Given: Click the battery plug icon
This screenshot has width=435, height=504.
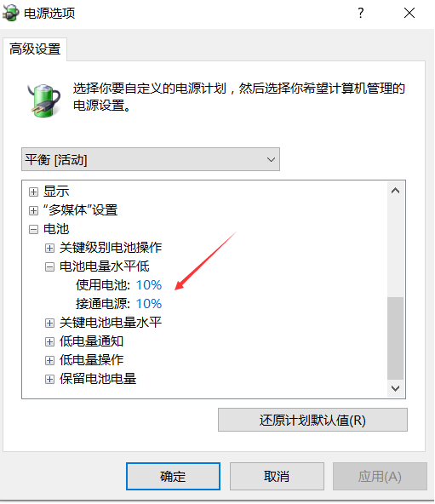Looking at the screenshot, I should 44,100.
